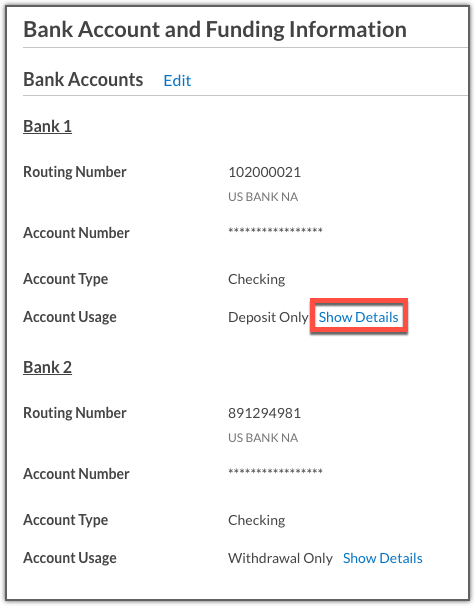Click Bank 2 masked account number
475x606 pixels.
[x=275, y=472]
